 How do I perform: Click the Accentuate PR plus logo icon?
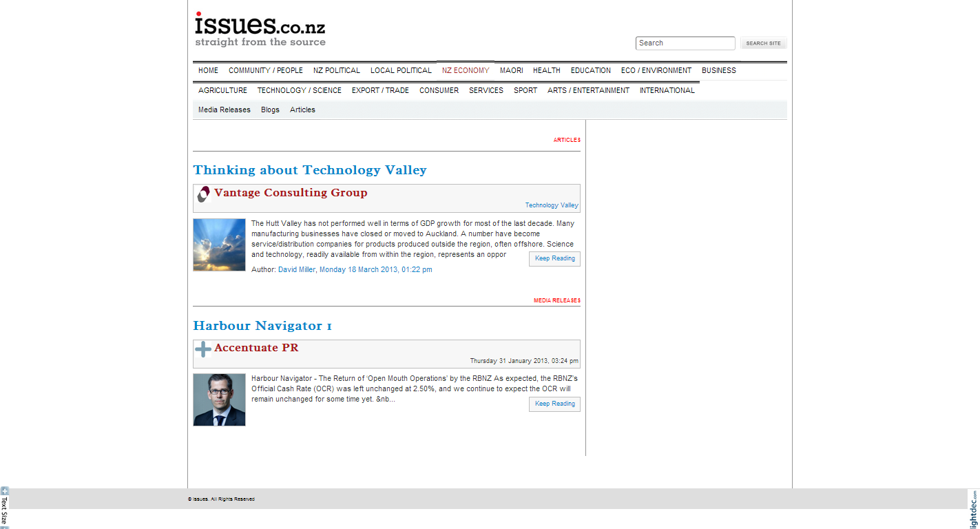(x=203, y=349)
